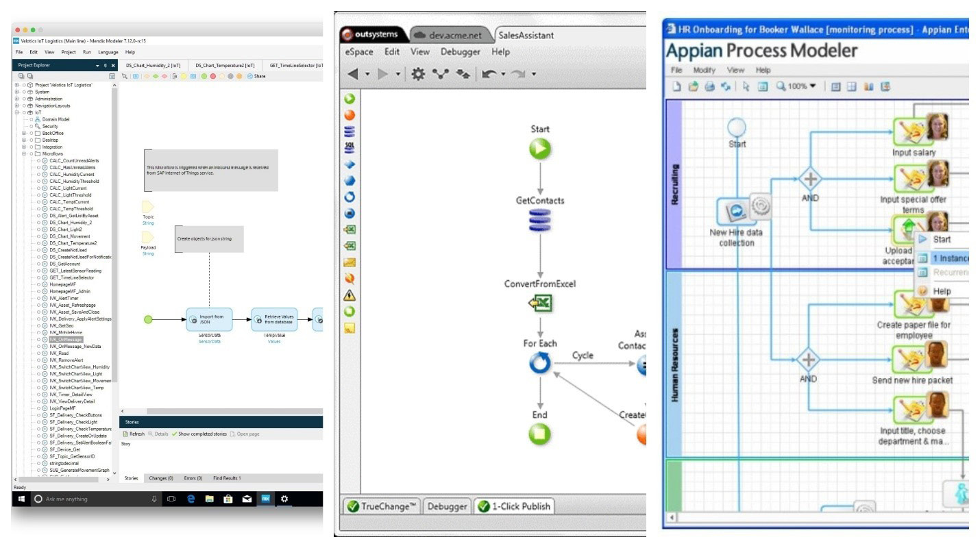Image resolution: width=980 pixels, height=548 pixels.
Task: Click the Debugger bottom tab in OutSystems
Action: coord(447,506)
